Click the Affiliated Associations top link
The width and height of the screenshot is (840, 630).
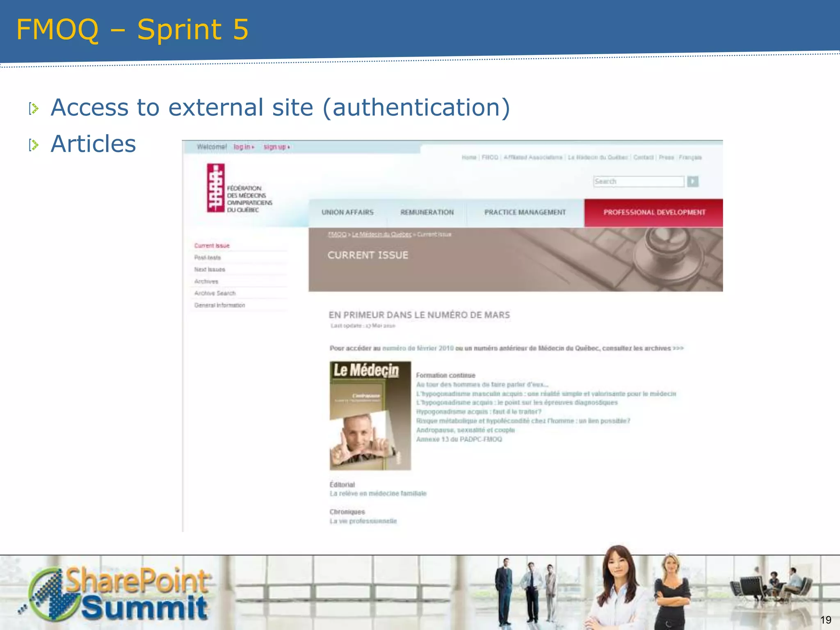pyautogui.click(x=533, y=157)
